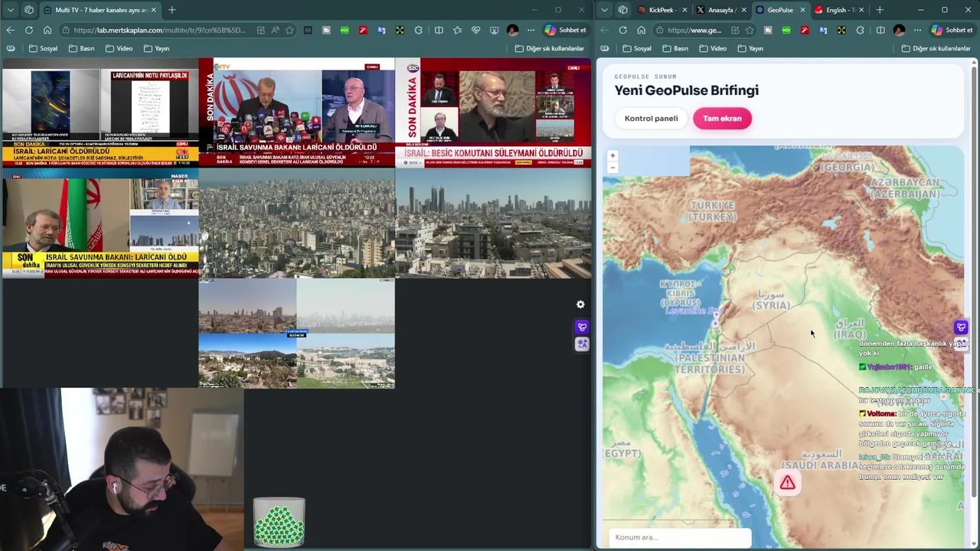
Task: Open Sohbet et Copilot in GeoPulse window
Action: (952, 30)
